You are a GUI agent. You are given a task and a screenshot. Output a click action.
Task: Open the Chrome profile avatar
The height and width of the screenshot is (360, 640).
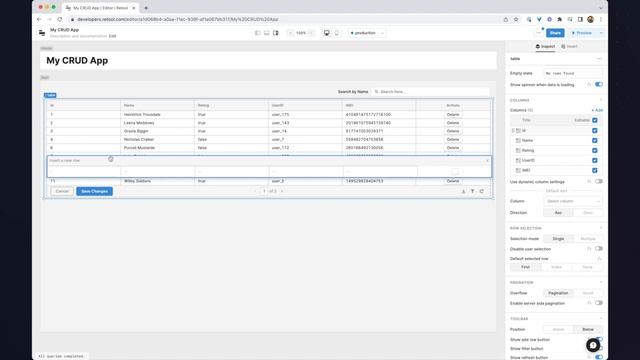[x=590, y=19]
